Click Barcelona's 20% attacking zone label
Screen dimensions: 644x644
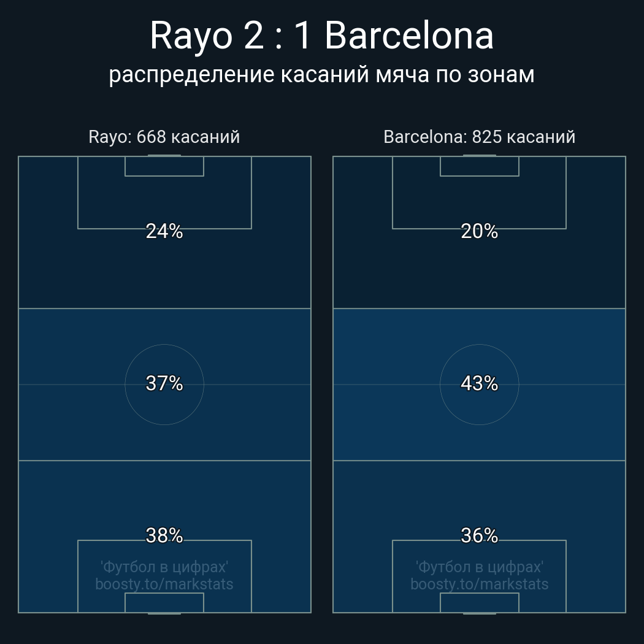click(x=479, y=231)
